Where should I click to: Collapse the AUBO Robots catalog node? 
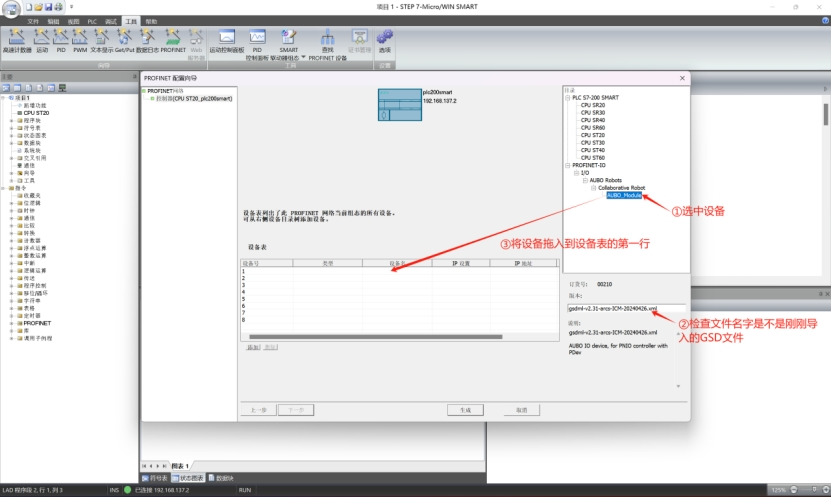click(x=583, y=180)
